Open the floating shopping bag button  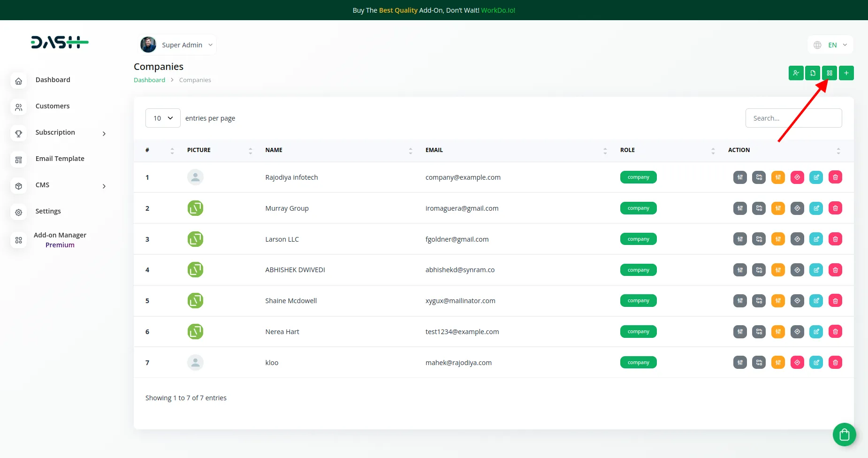[844, 435]
